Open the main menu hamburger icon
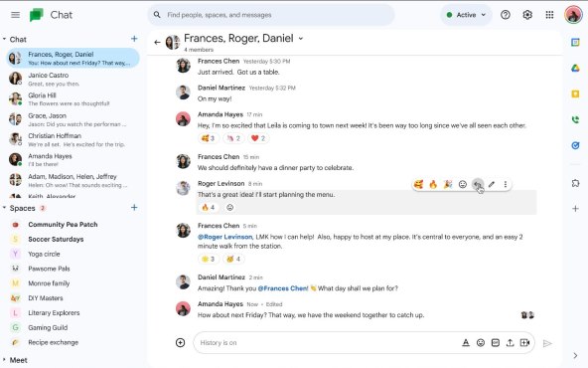Viewport: 588px width, 368px height. point(15,15)
